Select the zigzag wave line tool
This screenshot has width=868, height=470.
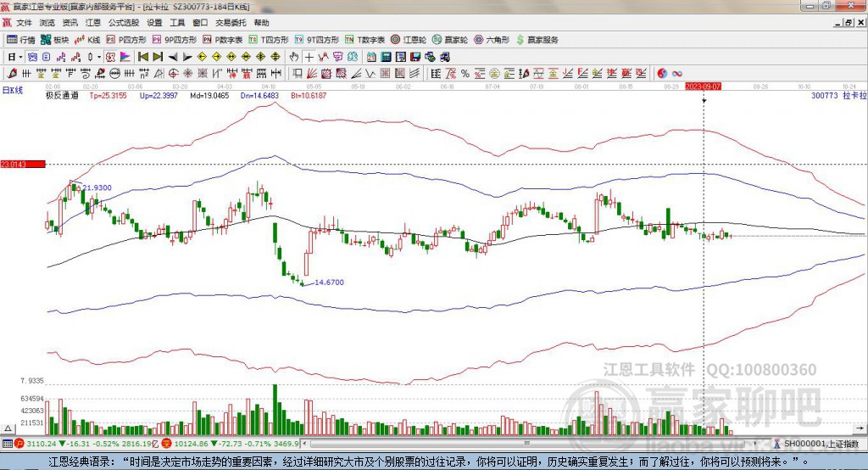coord(371,73)
